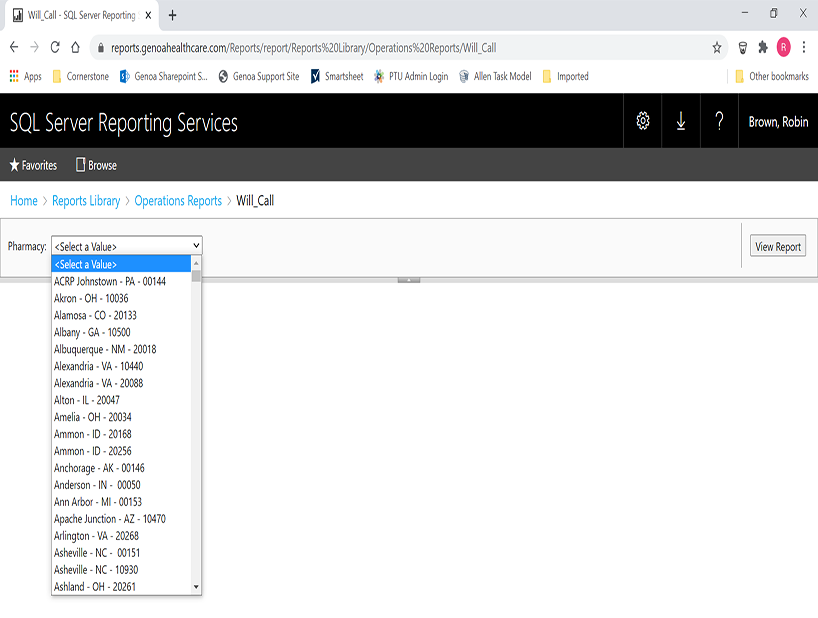Screen dimensions: 818x618
Task: Select Akron - OH - 10036 option
Action: [x=91, y=298]
